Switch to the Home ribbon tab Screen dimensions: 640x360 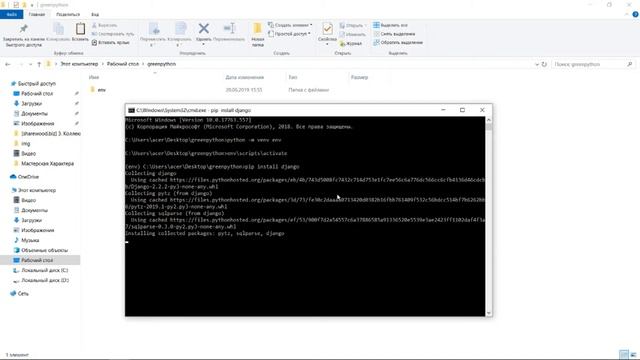(37, 14)
